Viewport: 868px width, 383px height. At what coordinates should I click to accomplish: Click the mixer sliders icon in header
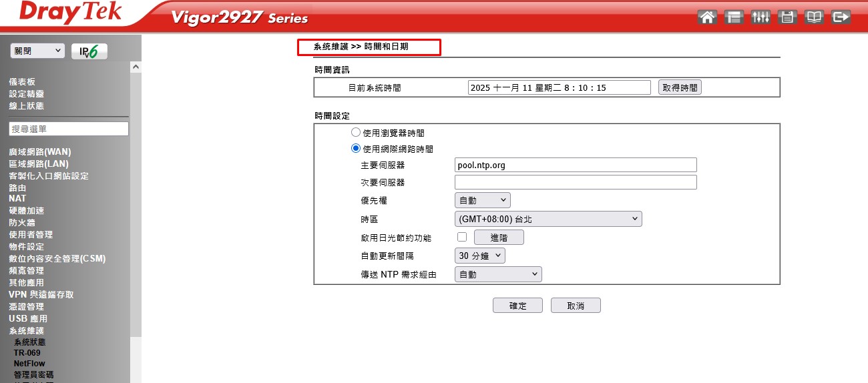pyautogui.click(x=761, y=17)
